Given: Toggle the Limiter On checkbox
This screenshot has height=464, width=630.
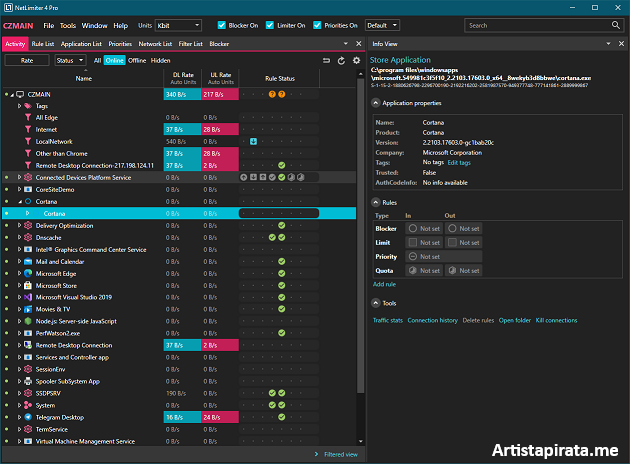Looking at the screenshot, I should coord(270,25).
